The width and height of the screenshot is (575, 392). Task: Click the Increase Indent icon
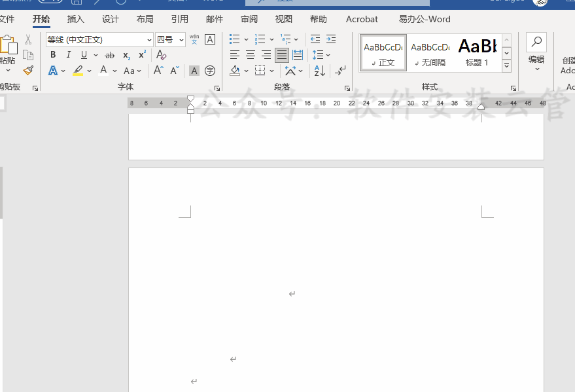pyautogui.click(x=331, y=39)
